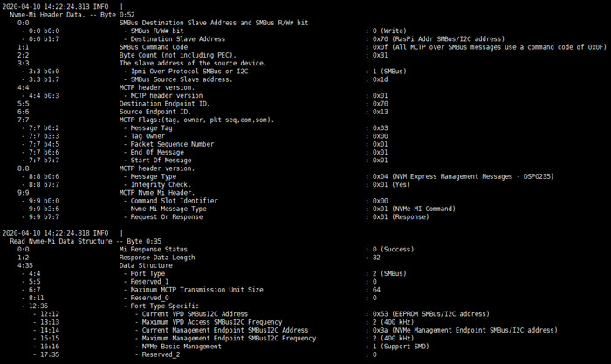Image resolution: width=611 pixels, height=364 pixels.
Task: Click the 'Request Or Response' value 0x01 (Response)
Action: [x=401, y=217]
